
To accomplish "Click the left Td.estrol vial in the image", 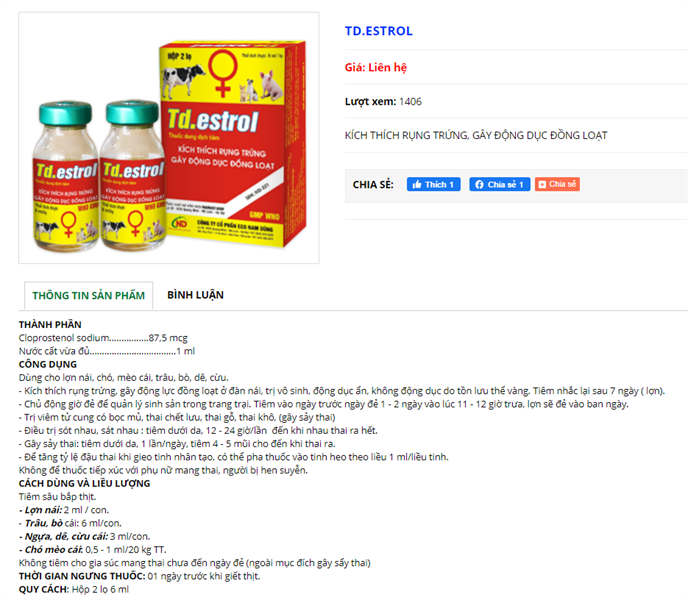I will [66, 176].
